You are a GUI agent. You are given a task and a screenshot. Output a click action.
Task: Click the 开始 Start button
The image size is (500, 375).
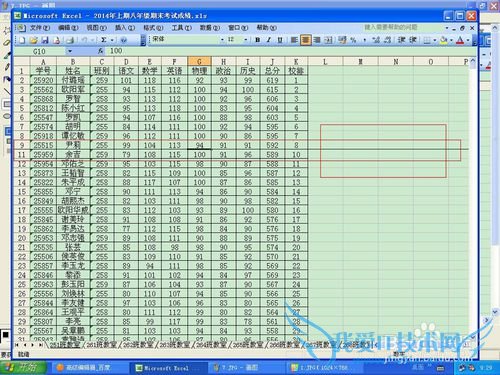point(23,367)
